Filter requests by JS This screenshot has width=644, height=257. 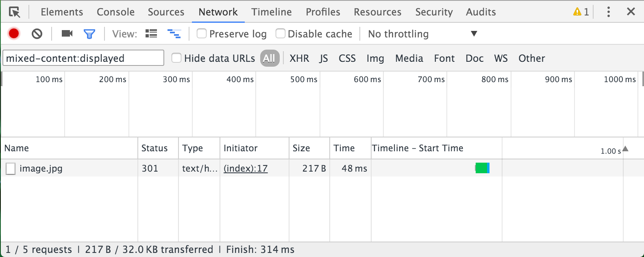tap(324, 58)
